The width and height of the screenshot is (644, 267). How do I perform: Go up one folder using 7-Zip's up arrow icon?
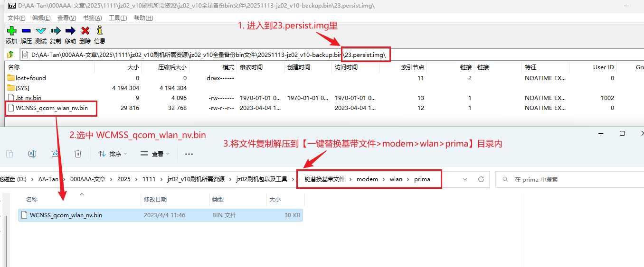(x=10, y=55)
